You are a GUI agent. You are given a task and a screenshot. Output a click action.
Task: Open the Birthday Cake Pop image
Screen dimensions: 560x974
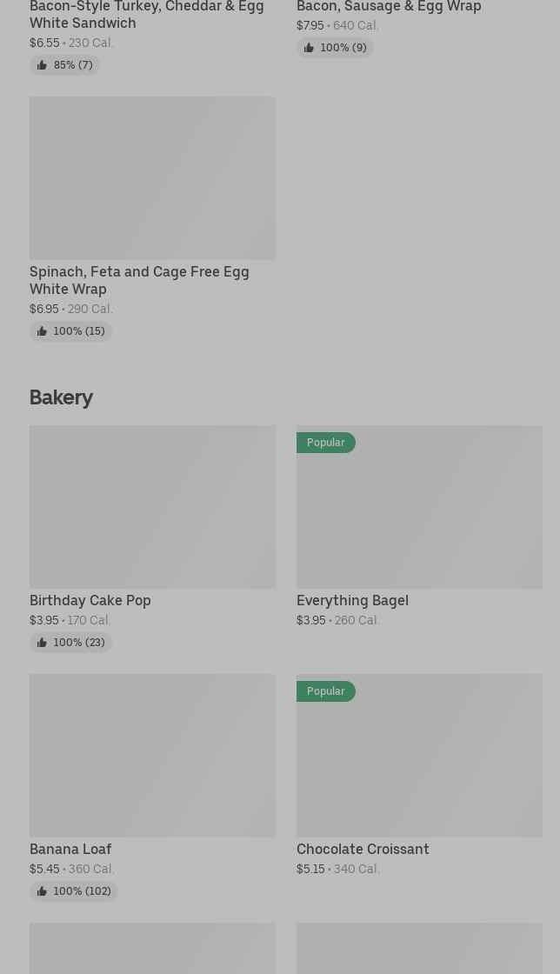pyautogui.click(x=153, y=507)
